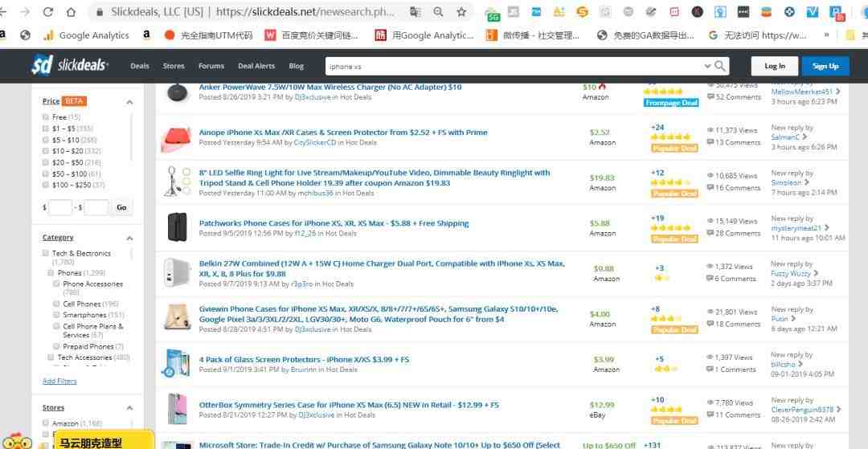868x449 pixels.
Task: Open the 免费的GA数据导出 bookmark
Action: click(645, 35)
